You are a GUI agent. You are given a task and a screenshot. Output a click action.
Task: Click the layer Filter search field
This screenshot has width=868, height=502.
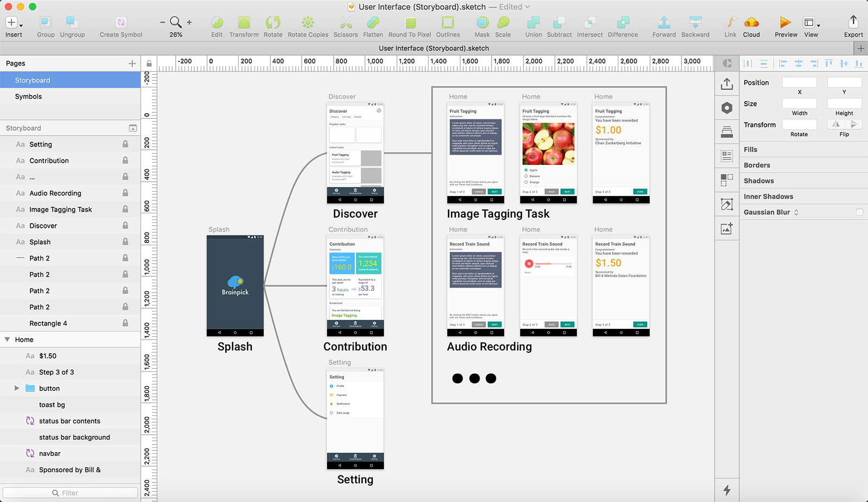pyautogui.click(x=71, y=493)
